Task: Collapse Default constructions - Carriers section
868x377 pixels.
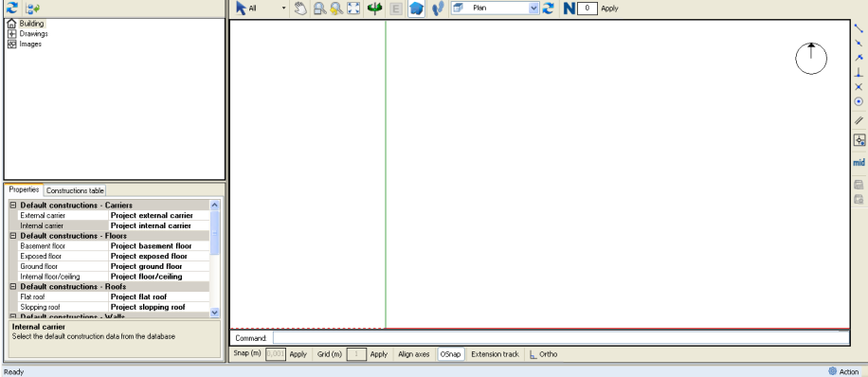Action: [x=12, y=206]
